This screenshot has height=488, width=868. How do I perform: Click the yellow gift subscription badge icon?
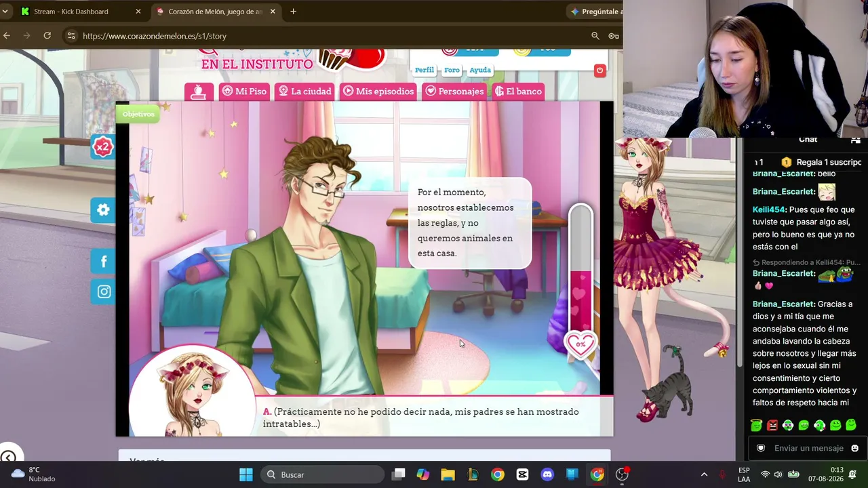coord(786,162)
